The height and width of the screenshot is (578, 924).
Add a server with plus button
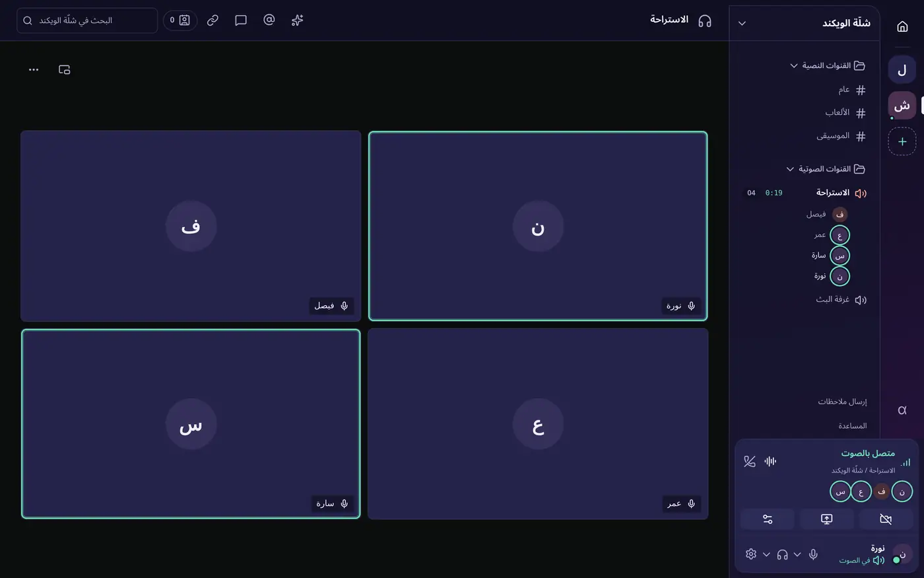pos(902,141)
